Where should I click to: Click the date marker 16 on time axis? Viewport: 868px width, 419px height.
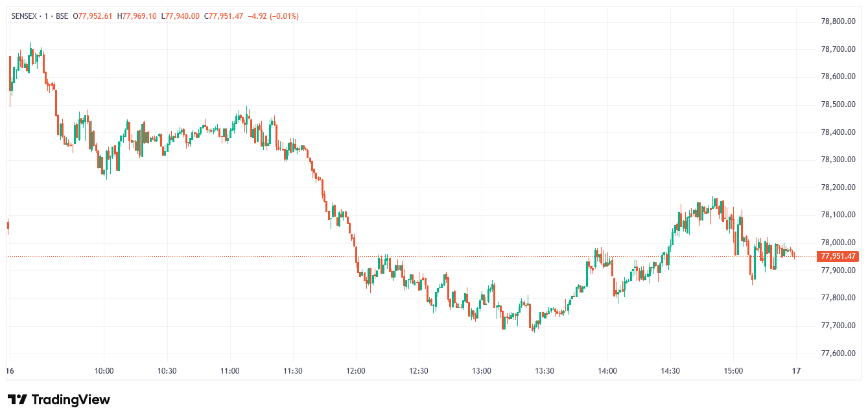(x=10, y=371)
